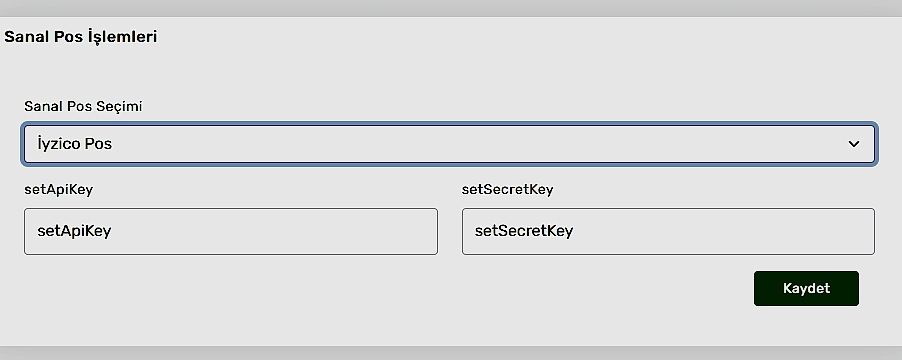Click the down-arrow icon of the provider selector
The image size is (902, 360).
pos(854,144)
